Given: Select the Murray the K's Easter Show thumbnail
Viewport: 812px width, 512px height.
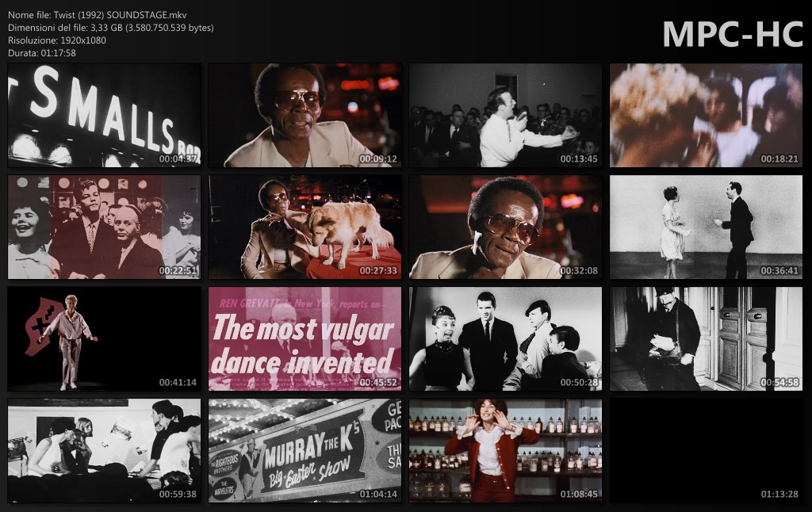Looking at the screenshot, I should click(305, 451).
